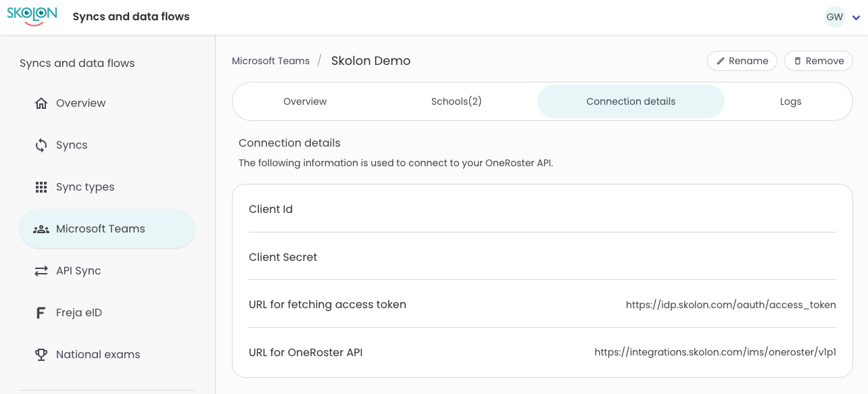Screen dimensions: 868x394
Task: Click the Skolon logo
Action: [32, 16]
